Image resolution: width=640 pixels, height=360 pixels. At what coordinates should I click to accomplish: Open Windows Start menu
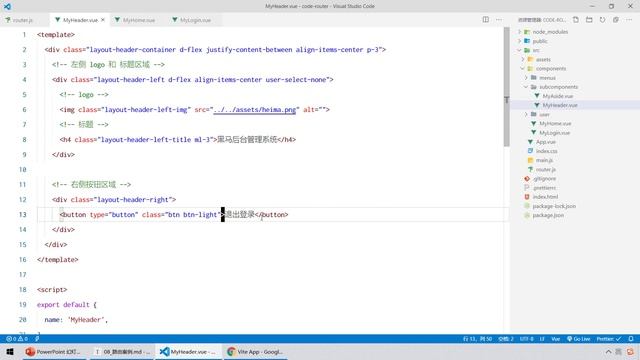(x=10, y=351)
